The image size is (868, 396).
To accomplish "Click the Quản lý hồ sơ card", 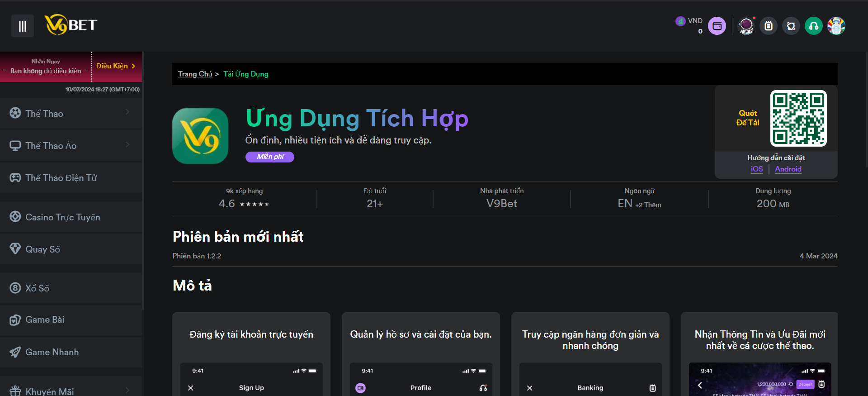I will [x=421, y=354].
